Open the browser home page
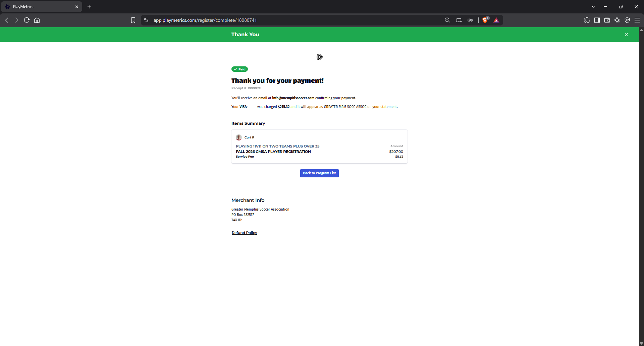The image size is (644, 346). click(x=37, y=20)
